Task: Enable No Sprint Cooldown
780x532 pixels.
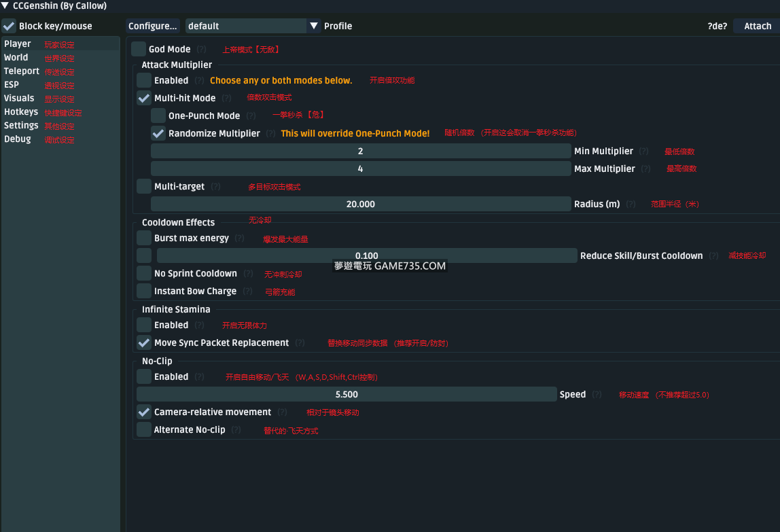Action: (x=144, y=273)
